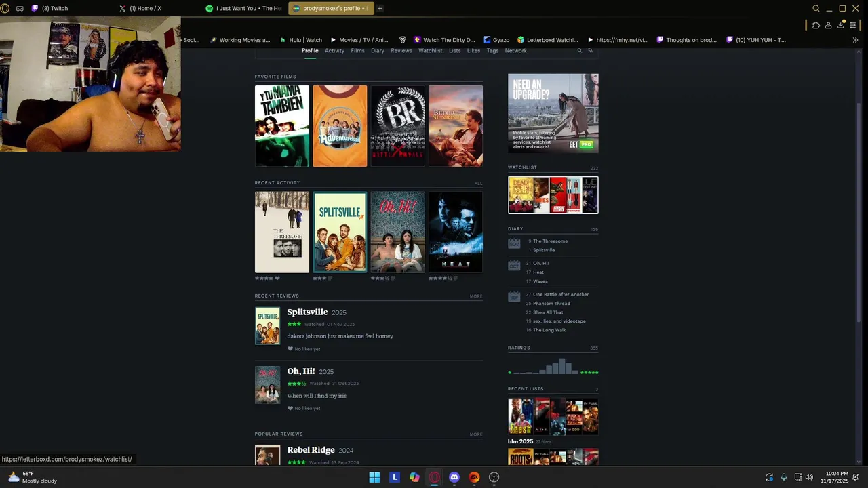Click the Get PRO upgrade ad
Image resolution: width=868 pixels, height=488 pixels.
(x=553, y=113)
